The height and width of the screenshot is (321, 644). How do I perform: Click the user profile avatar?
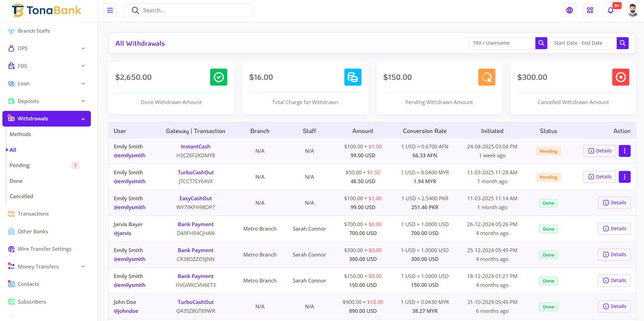click(632, 10)
